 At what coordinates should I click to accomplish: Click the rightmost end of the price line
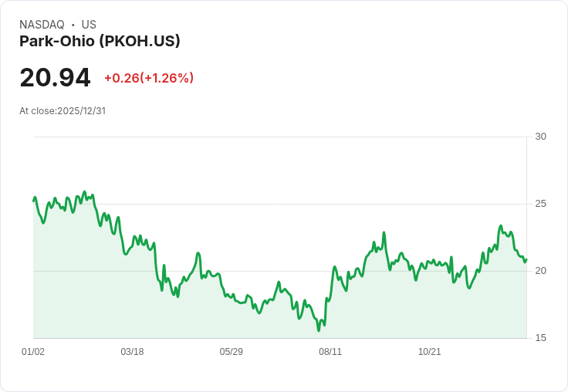526,259
